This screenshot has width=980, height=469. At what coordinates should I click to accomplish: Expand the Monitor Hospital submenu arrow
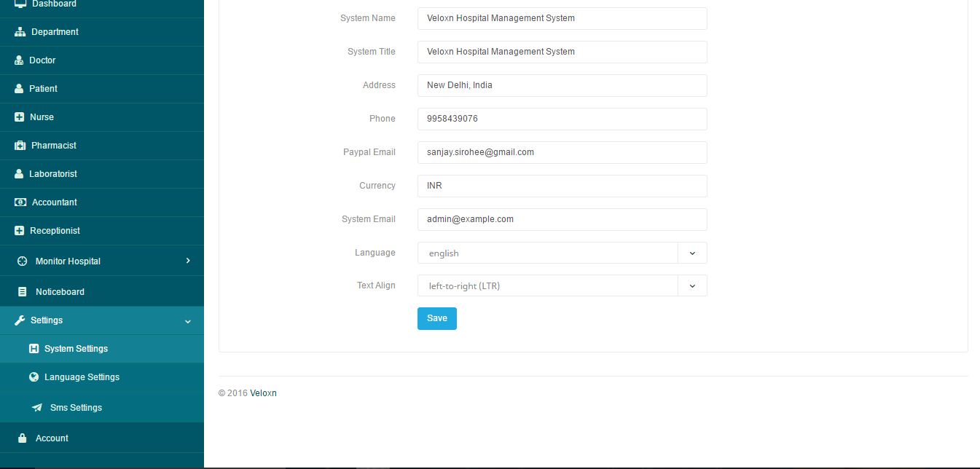point(188,261)
